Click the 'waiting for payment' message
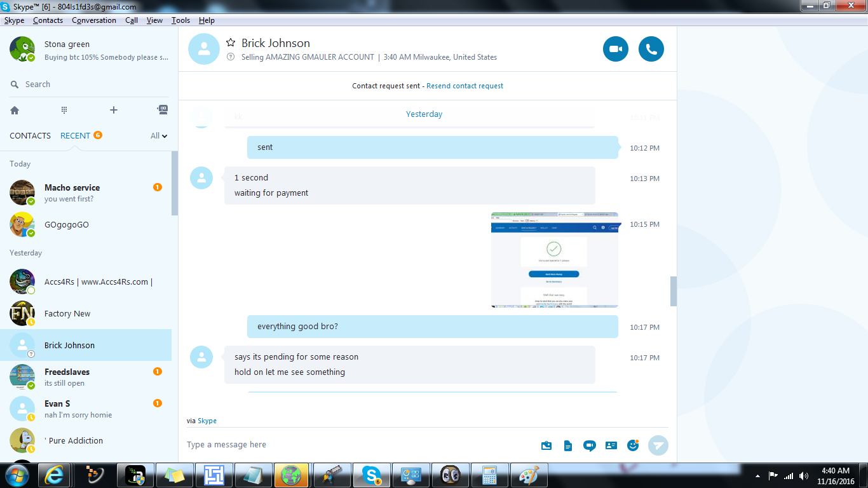 [x=271, y=193]
